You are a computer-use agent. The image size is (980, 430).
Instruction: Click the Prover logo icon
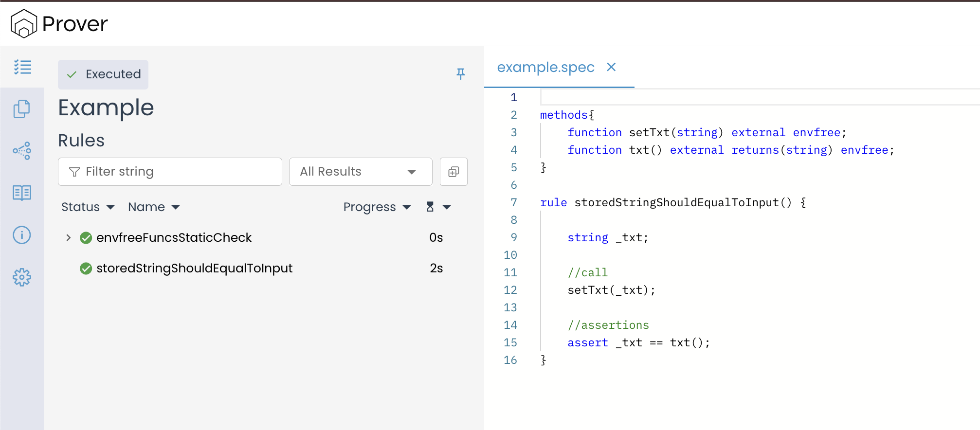24,24
